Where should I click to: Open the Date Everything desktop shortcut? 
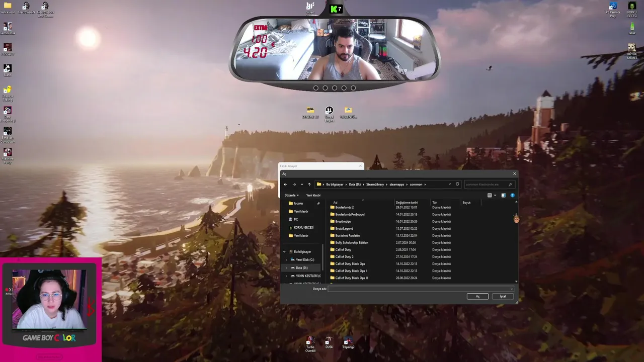8,114
